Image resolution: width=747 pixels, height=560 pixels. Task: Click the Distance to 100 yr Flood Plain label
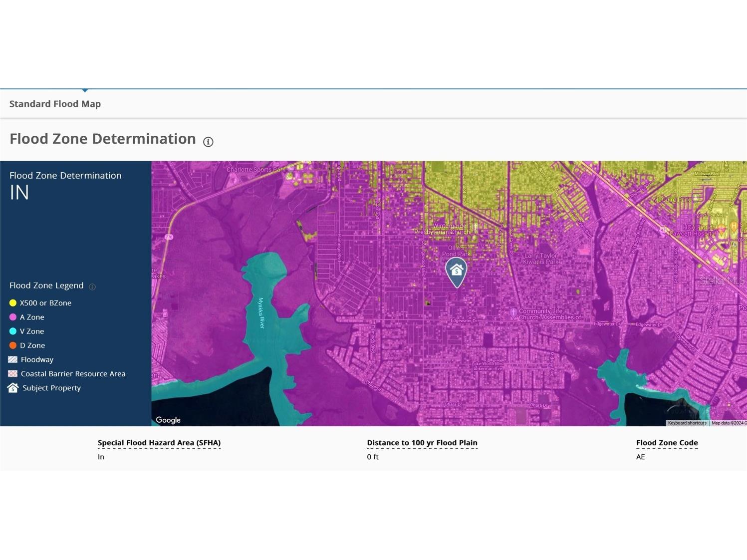(422, 443)
